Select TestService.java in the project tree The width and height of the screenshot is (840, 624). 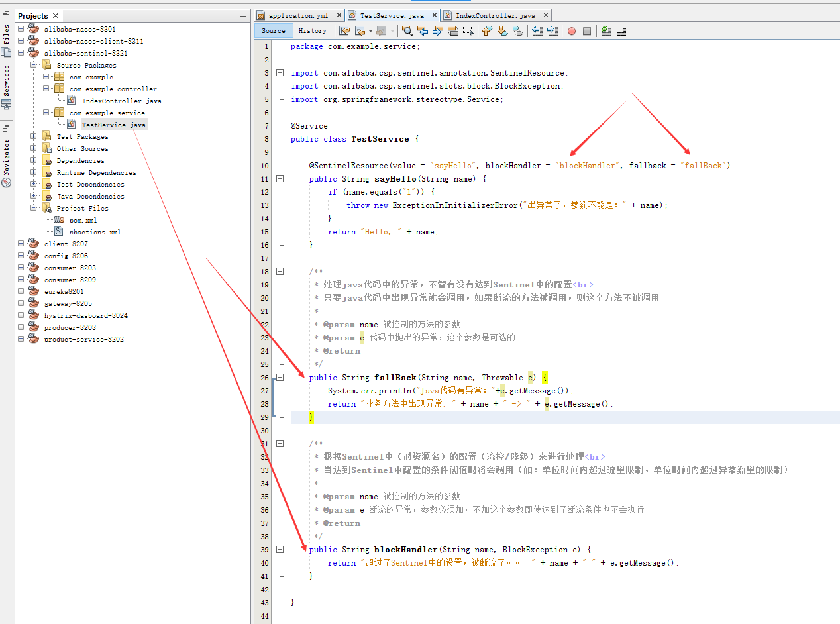[114, 125]
